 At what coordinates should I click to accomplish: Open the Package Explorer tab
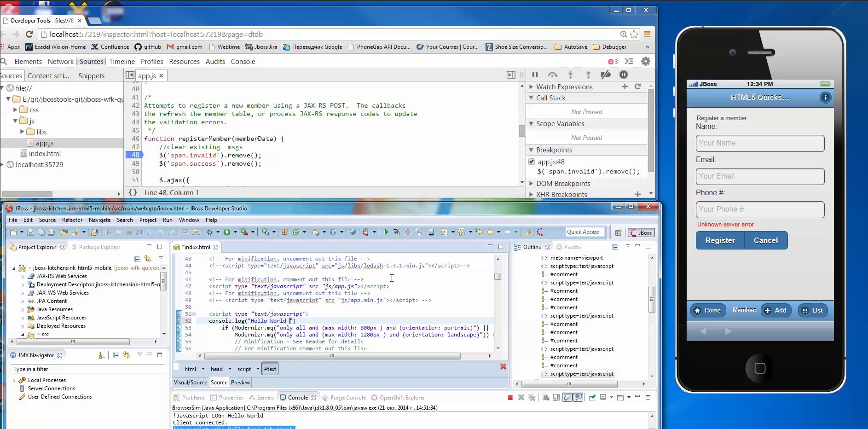point(95,247)
